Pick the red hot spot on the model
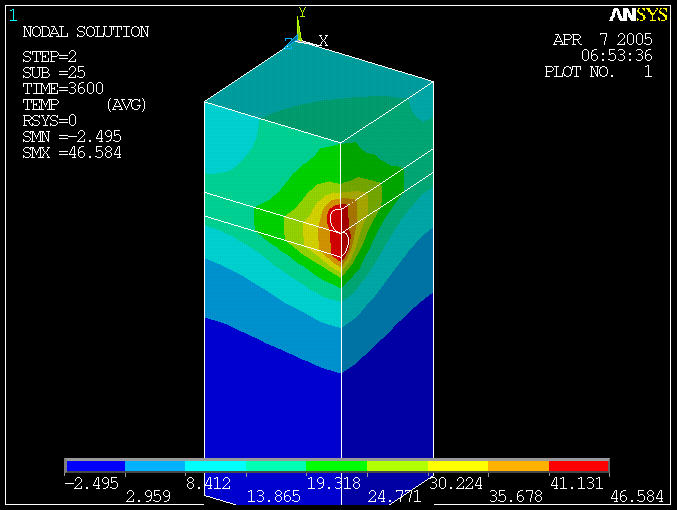The image size is (677, 510). pyautogui.click(x=338, y=232)
